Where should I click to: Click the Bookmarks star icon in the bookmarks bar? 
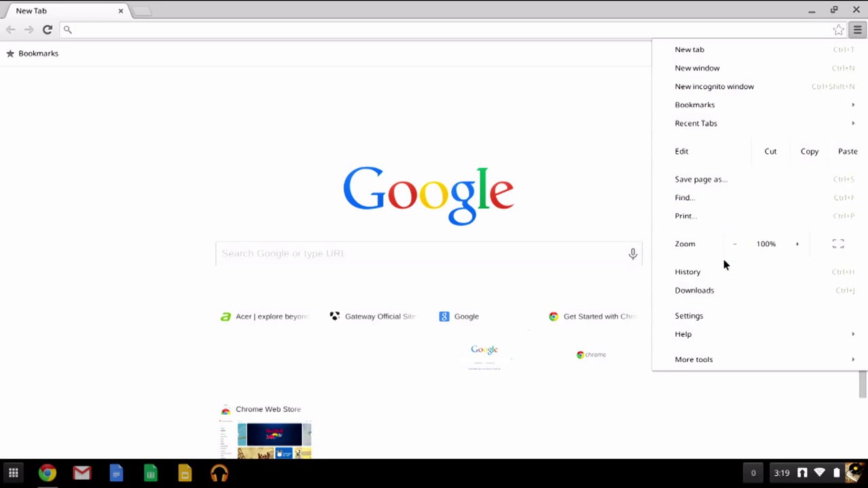point(10,54)
